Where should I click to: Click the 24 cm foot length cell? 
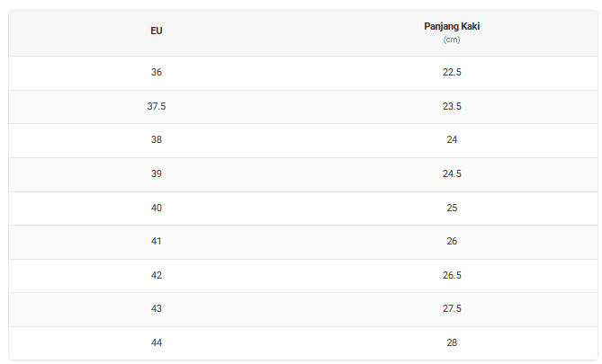pos(452,140)
